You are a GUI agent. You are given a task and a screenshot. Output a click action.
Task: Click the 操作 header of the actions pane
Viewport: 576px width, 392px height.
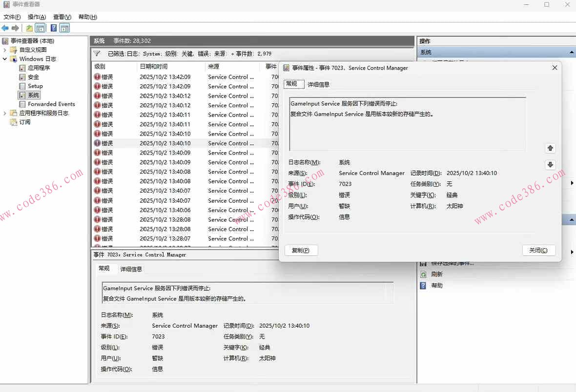(x=425, y=41)
